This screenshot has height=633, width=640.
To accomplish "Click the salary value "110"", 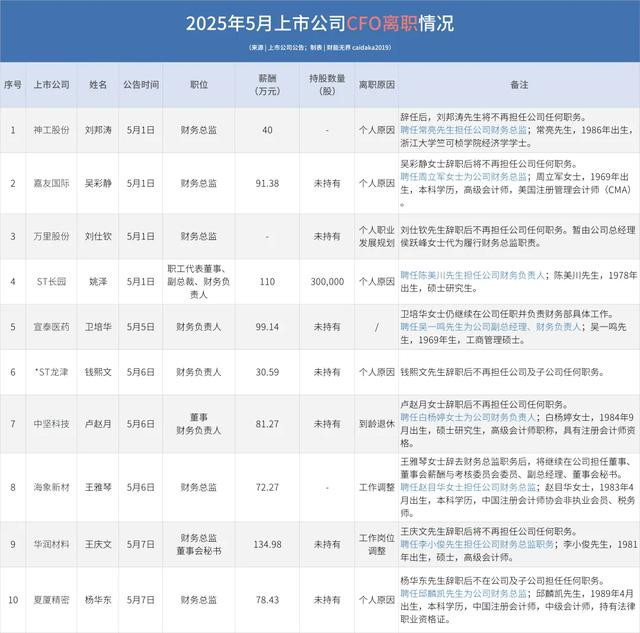I will [267, 282].
